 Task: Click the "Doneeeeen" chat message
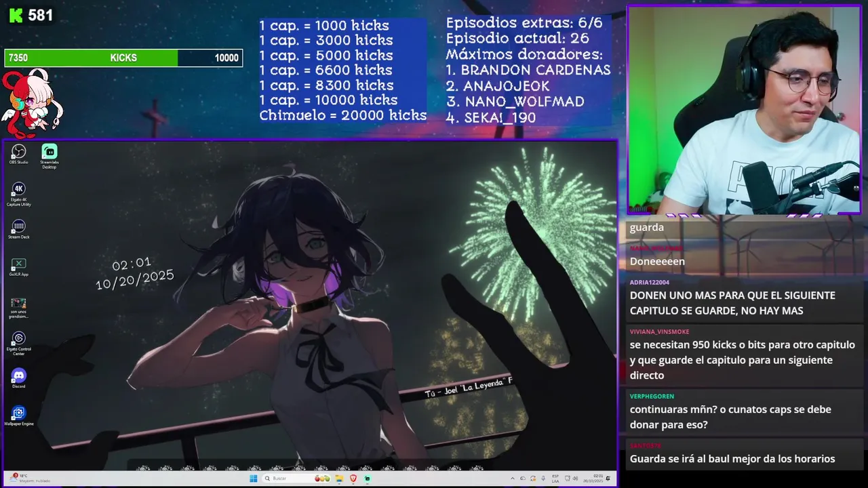coord(657,262)
